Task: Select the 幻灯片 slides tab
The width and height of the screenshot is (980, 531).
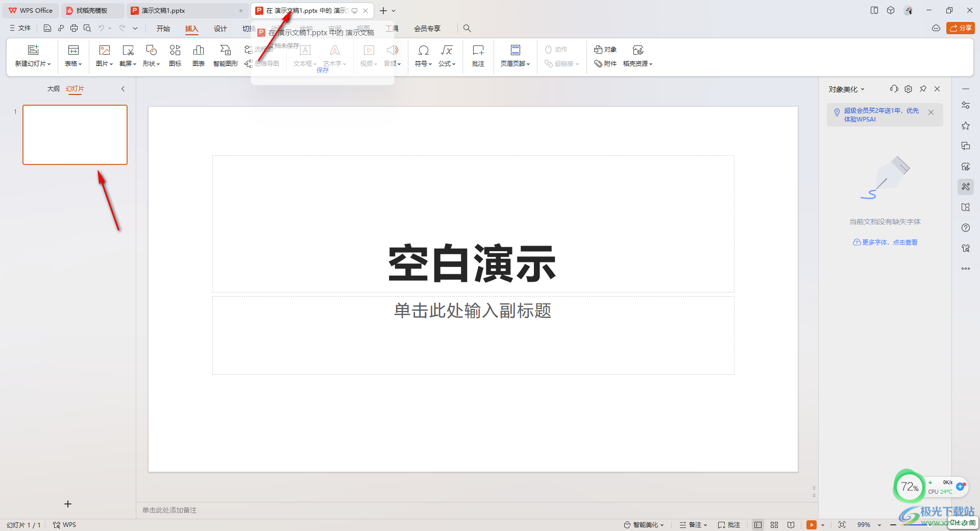Action: 75,89
